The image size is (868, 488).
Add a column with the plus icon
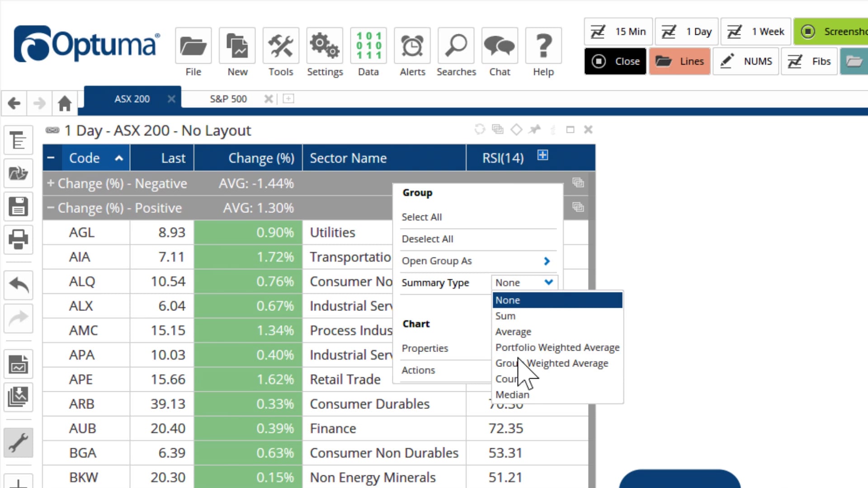point(542,155)
